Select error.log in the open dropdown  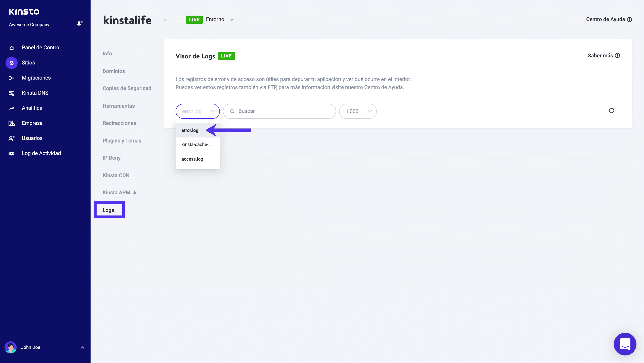coord(190,130)
